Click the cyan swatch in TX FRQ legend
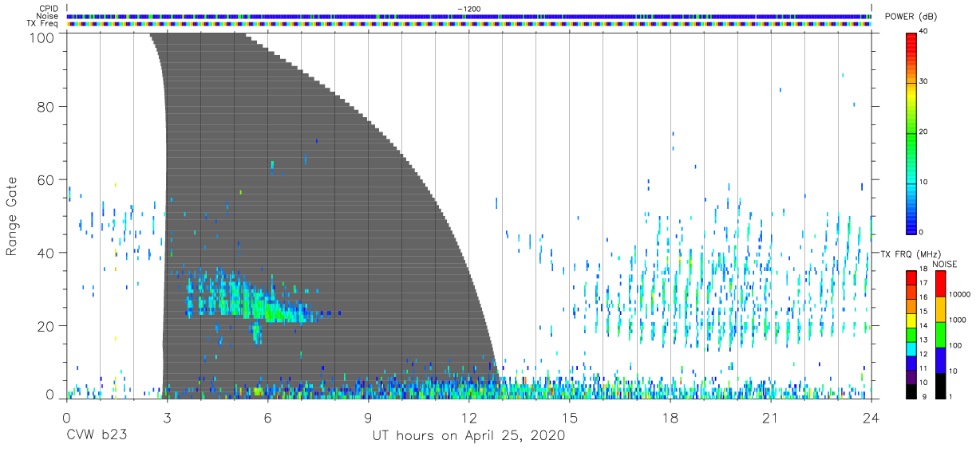 click(911, 348)
